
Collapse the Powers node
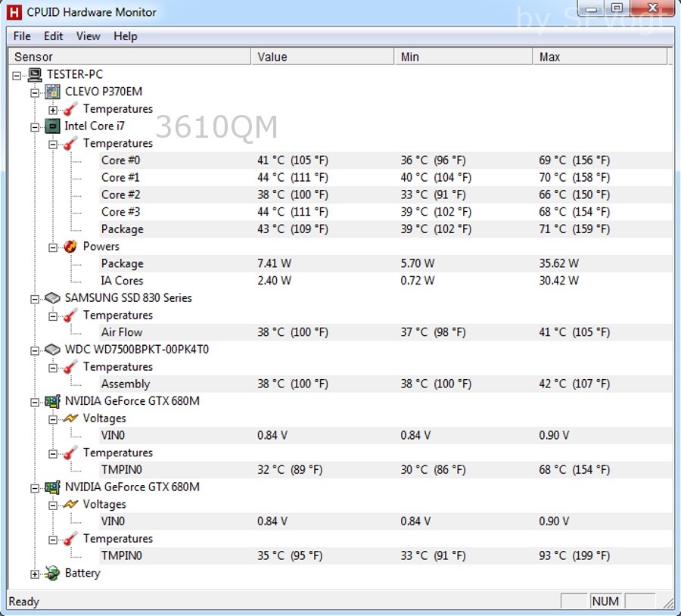53,247
